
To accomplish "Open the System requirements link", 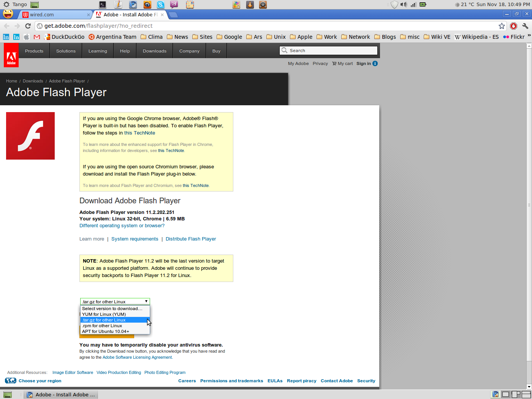I will (135, 239).
